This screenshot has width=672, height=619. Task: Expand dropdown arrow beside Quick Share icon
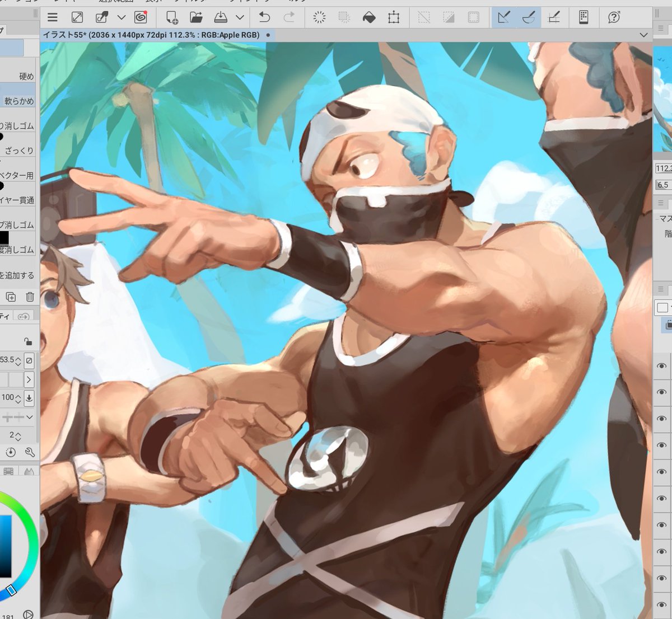[x=121, y=17]
